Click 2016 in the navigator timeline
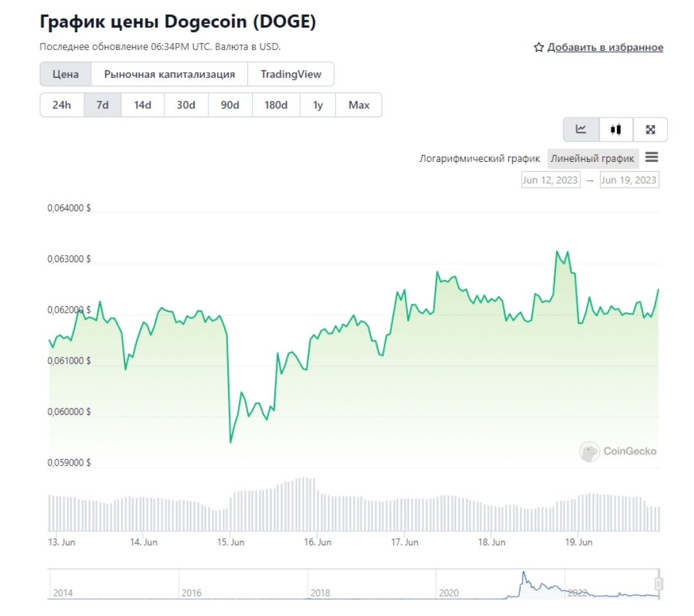This screenshot has width=694, height=616. [191, 592]
